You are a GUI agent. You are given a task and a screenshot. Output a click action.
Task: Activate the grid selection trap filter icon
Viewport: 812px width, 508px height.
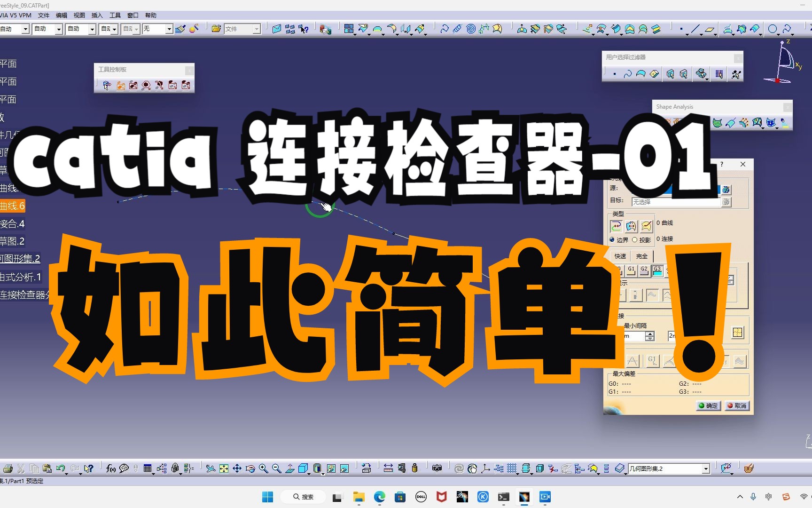pos(719,74)
